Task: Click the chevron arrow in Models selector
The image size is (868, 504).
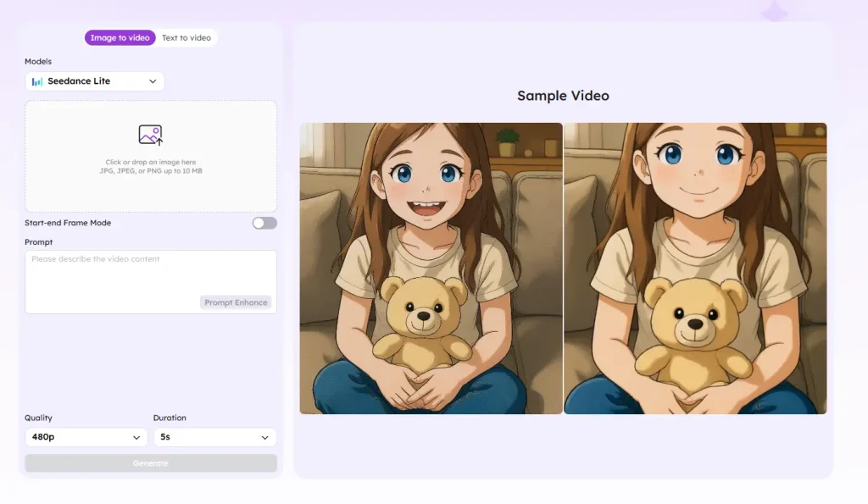Action: point(153,81)
